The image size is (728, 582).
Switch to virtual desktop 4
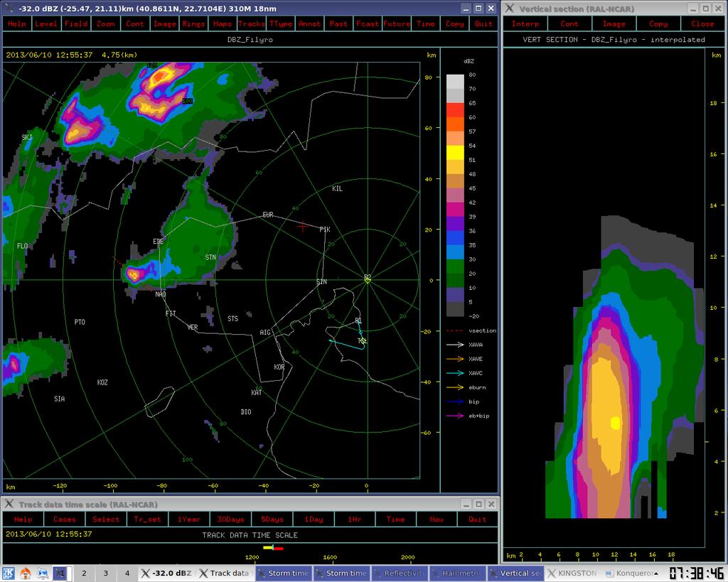pyautogui.click(x=127, y=573)
